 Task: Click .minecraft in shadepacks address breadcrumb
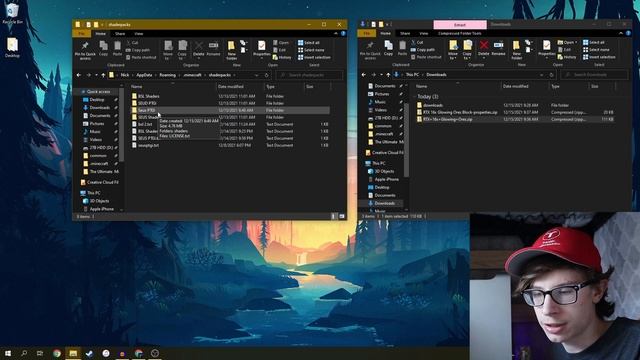click(x=192, y=75)
